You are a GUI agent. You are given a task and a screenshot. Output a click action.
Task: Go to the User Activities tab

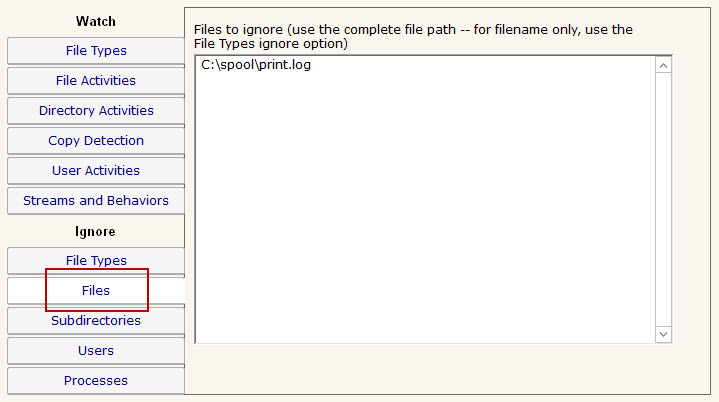(x=96, y=171)
